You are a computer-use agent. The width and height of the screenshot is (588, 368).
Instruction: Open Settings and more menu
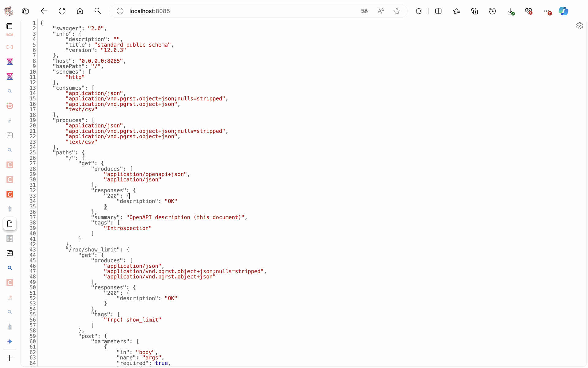(547, 11)
